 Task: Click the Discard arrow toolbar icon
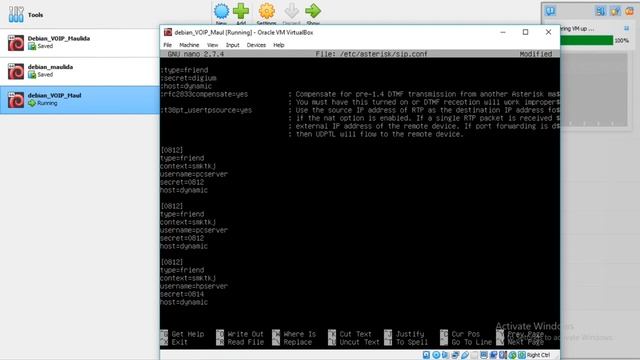(x=291, y=11)
